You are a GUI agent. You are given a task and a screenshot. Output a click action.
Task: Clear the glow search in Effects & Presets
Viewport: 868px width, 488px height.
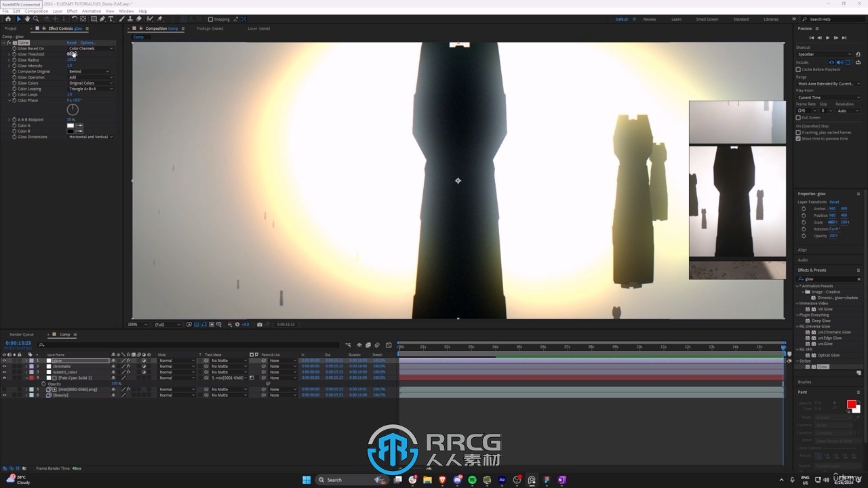coord(859,279)
